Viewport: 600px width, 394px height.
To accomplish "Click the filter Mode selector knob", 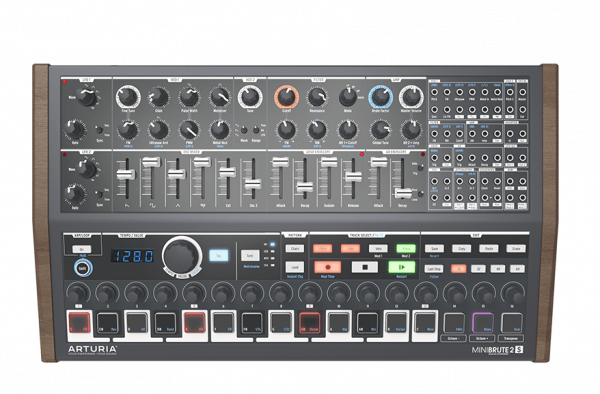I will point(347,97).
